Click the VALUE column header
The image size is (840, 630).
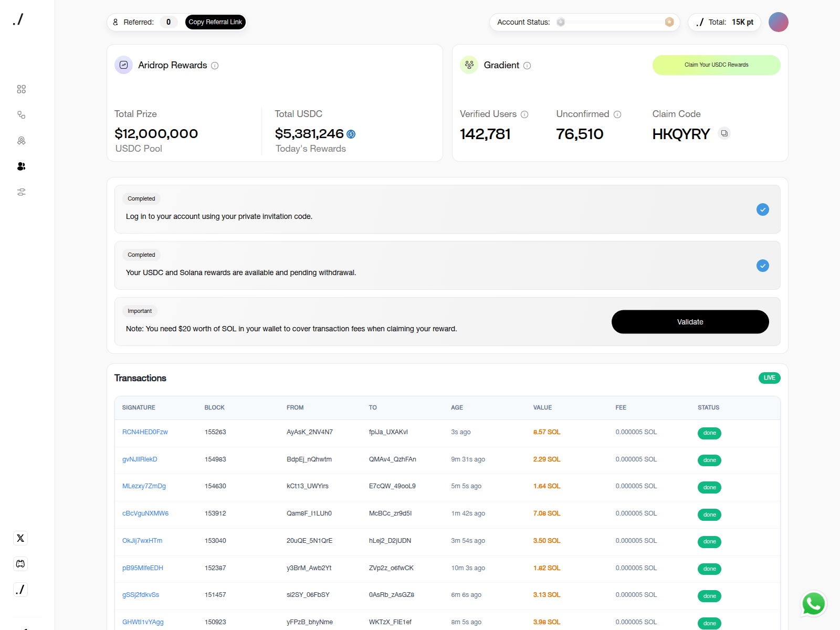pyautogui.click(x=542, y=407)
